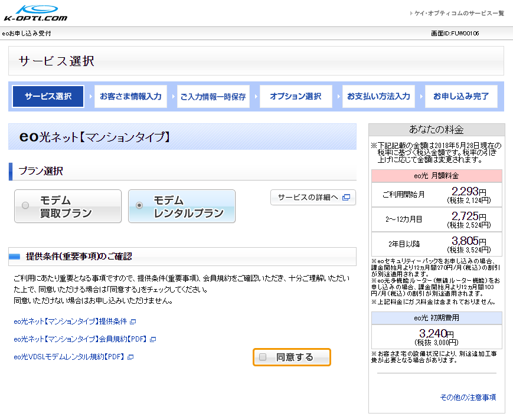Click the new-window icon on サービスの詳細へ
Viewport: 513px width, 420px height.
point(346,198)
